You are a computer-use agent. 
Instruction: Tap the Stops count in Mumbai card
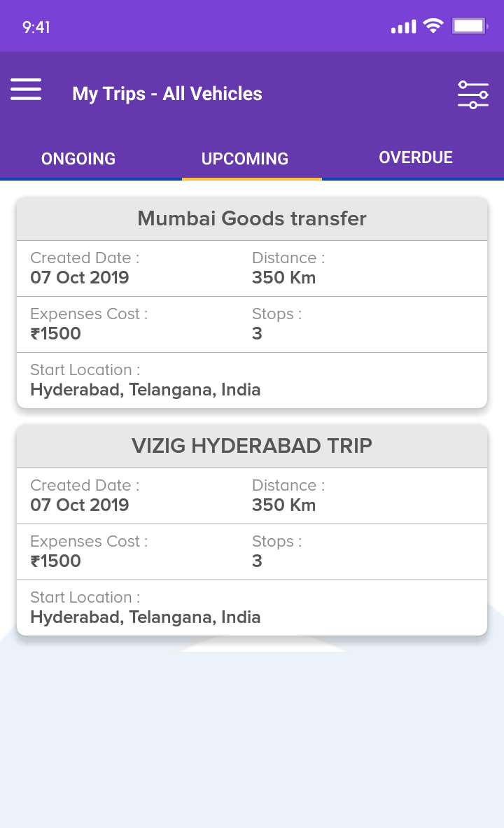(257, 333)
